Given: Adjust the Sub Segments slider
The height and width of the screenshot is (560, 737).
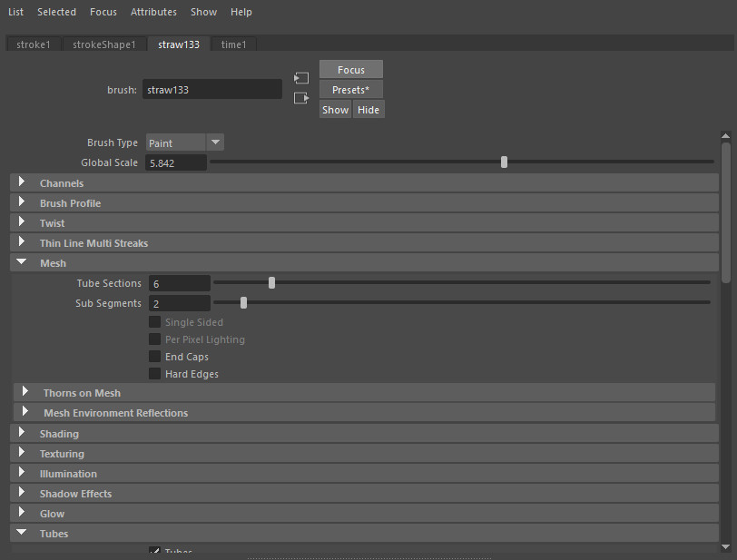Looking at the screenshot, I should tap(243, 303).
